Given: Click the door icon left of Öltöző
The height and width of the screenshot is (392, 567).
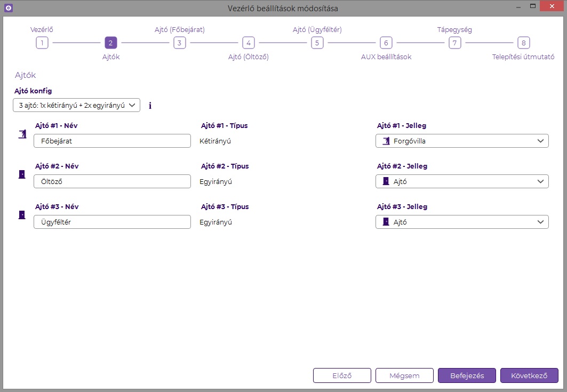Looking at the screenshot, I should (22, 174).
